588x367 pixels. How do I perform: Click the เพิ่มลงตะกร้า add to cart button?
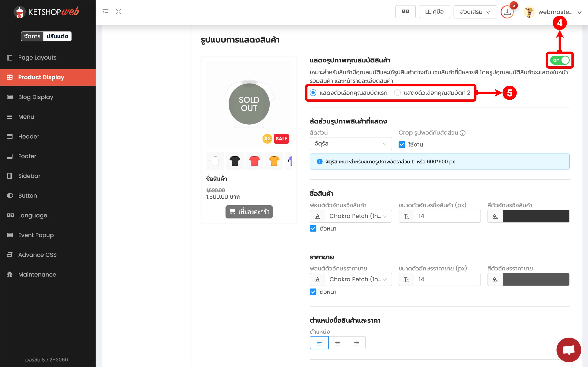[249, 212]
